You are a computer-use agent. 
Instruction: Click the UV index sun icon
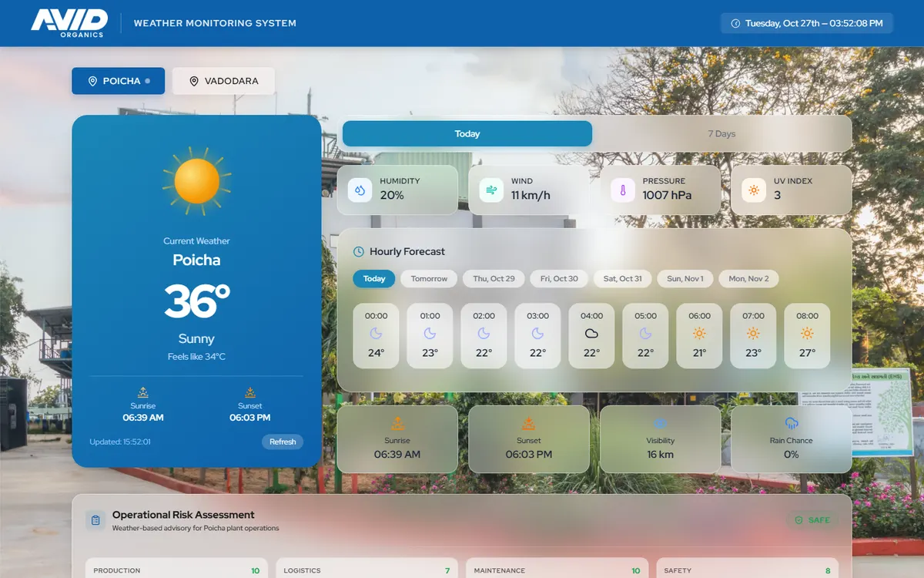coord(754,190)
